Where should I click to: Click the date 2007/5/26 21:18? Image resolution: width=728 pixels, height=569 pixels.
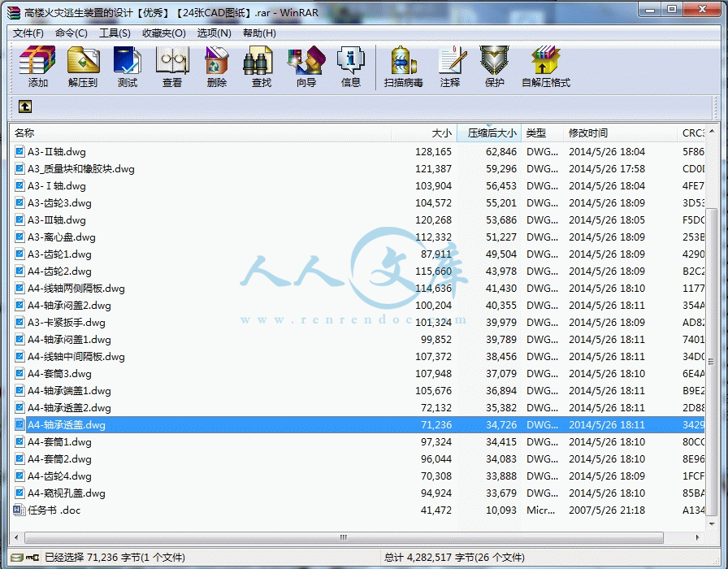point(607,510)
